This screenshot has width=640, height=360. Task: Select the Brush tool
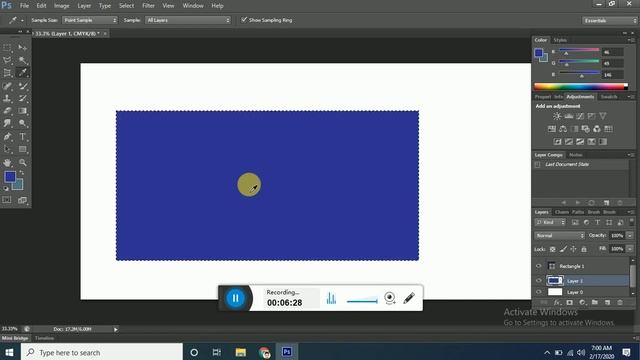point(22,86)
